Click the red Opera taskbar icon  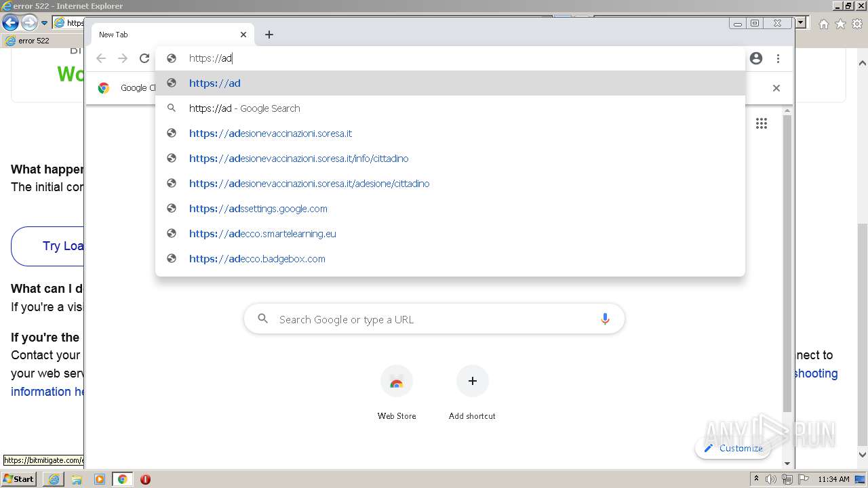coord(145,479)
